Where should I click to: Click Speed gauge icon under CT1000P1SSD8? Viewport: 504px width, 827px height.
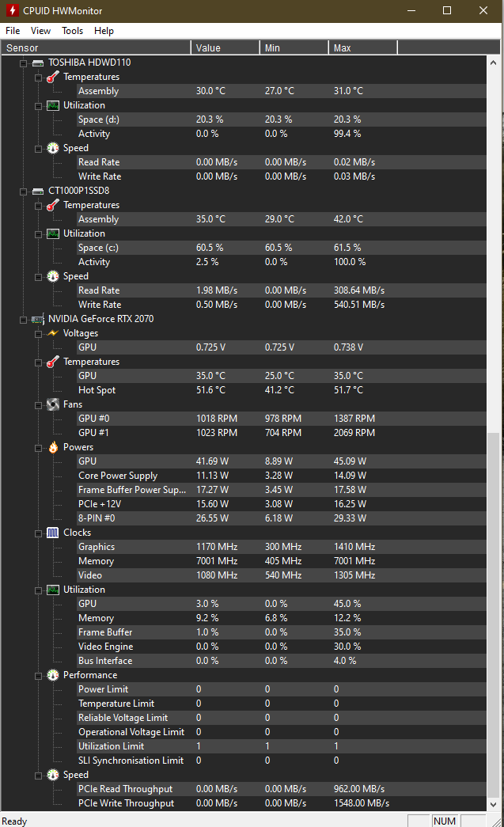point(53,276)
